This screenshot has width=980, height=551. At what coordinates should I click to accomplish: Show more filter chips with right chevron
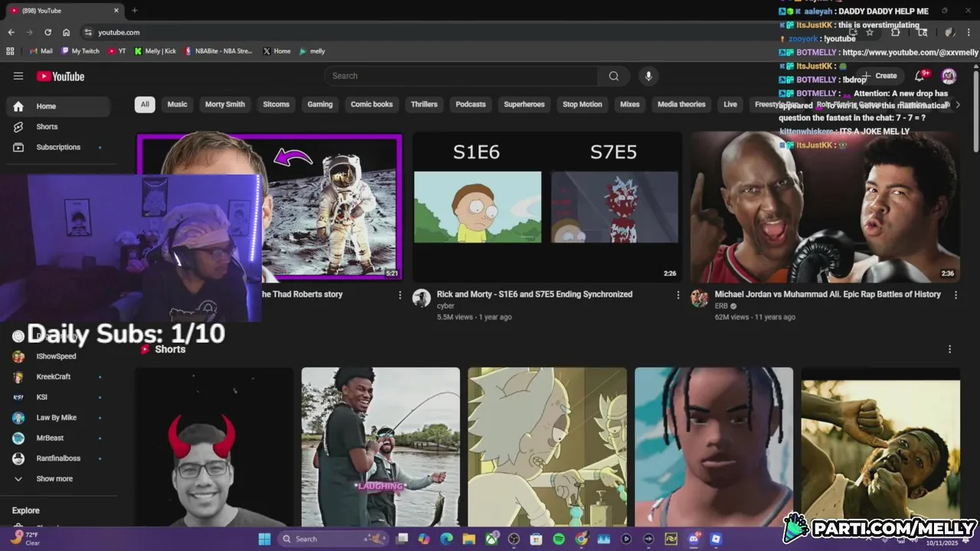tap(957, 105)
